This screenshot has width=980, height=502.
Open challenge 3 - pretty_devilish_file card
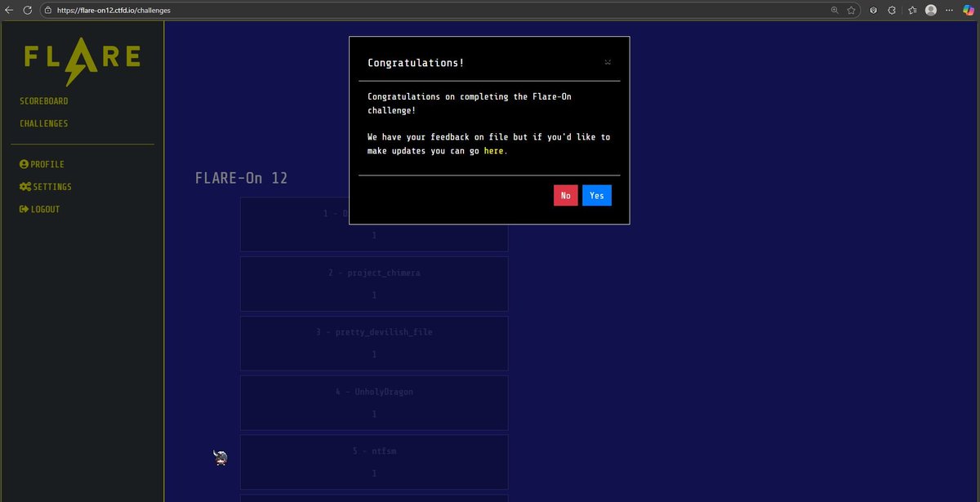click(374, 343)
